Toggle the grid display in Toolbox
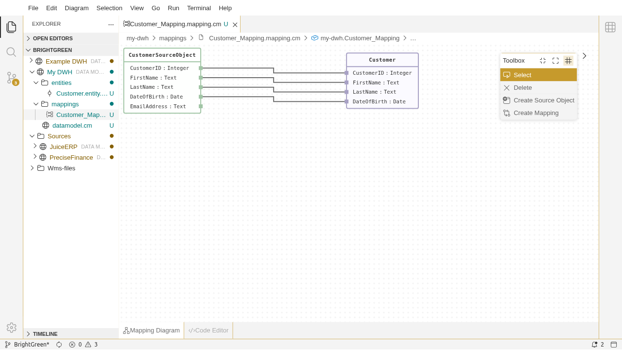Viewport: 622px width, 364px height. [x=568, y=61]
